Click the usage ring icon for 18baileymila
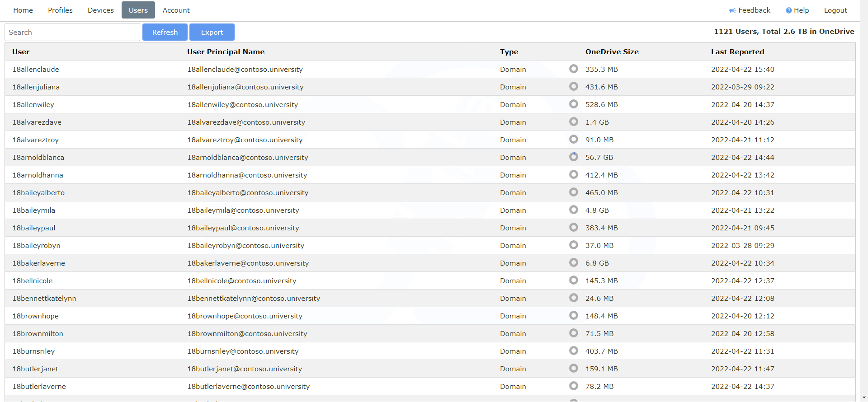This screenshot has height=402, width=868. coord(573,210)
